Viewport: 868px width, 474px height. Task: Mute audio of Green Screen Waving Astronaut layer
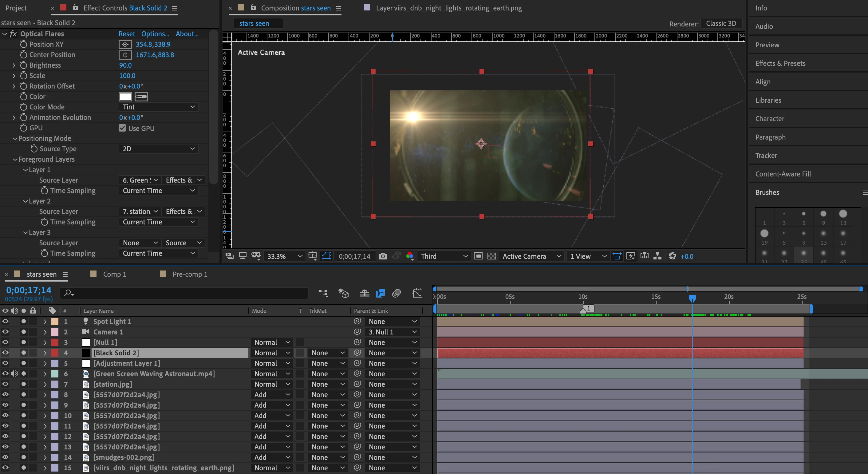[14, 373]
